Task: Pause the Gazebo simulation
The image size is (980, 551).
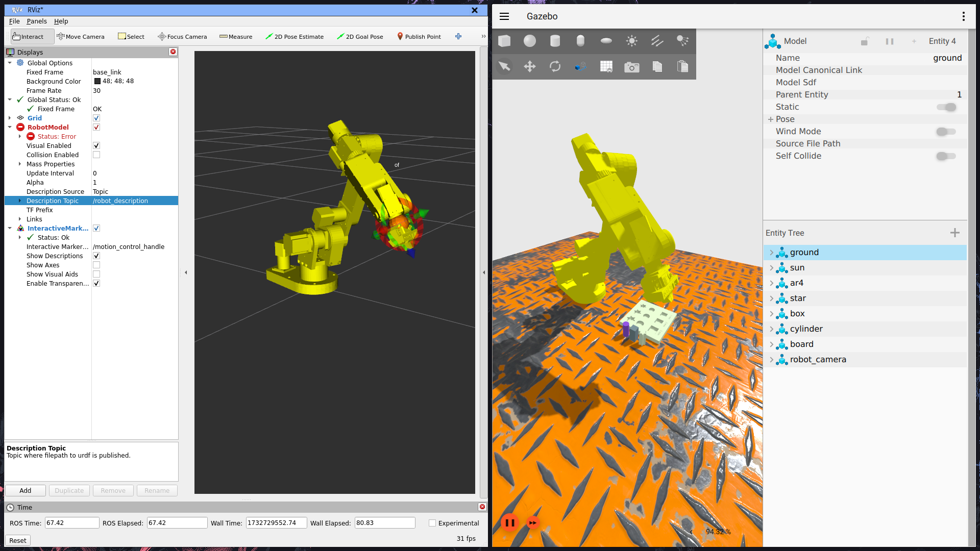Action: (x=509, y=522)
